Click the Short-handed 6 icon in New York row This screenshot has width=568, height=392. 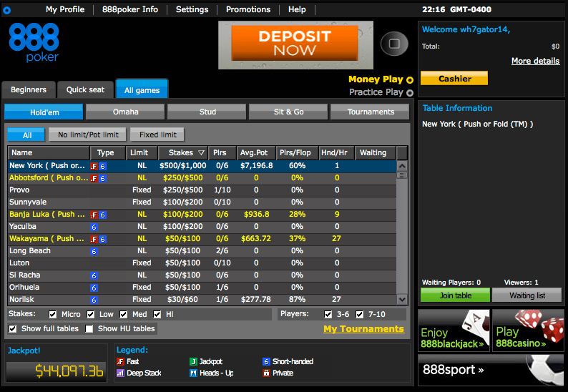[102, 166]
